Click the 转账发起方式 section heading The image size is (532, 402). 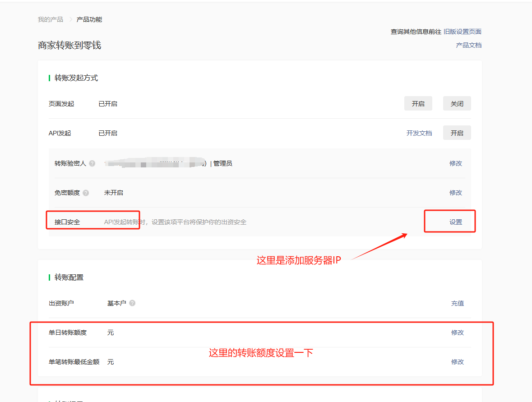point(76,78)
